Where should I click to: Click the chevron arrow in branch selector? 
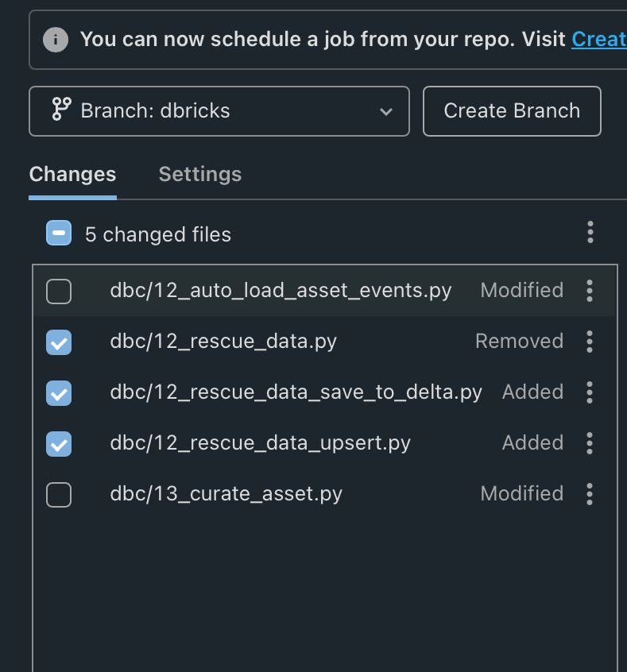point(386,111)
